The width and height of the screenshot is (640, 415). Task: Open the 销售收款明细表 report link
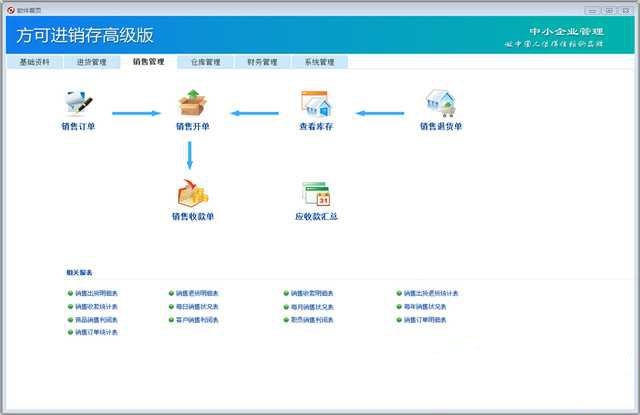309,293
